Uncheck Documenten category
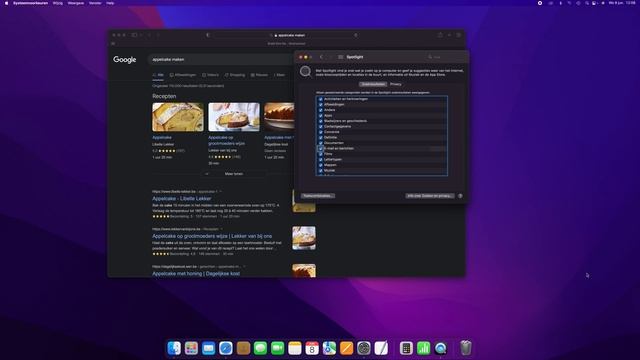640x360 pixels. pos(320,143)
